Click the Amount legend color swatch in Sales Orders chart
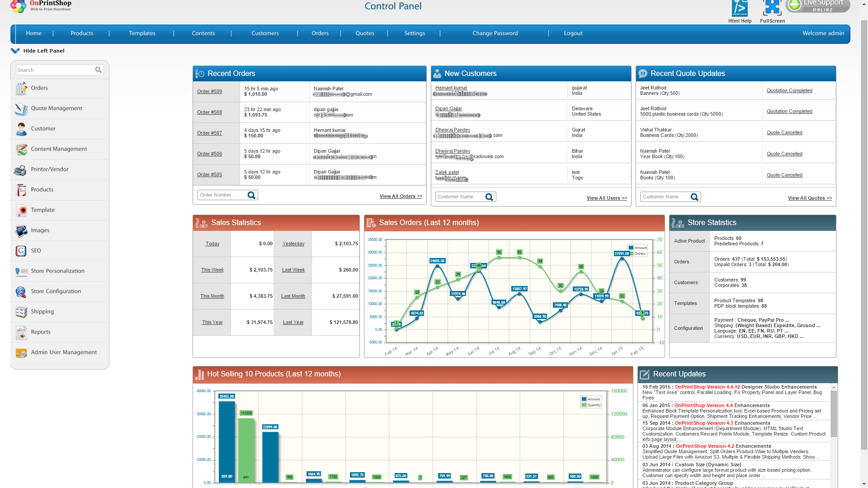Viewport: 868px width, 488px height. (x=631, y=248)
